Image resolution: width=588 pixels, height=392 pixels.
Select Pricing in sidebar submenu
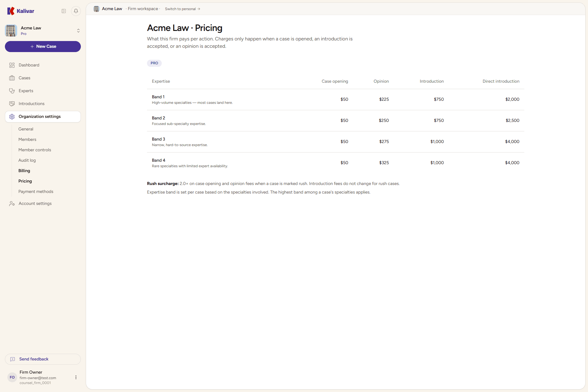pos(25,181)
